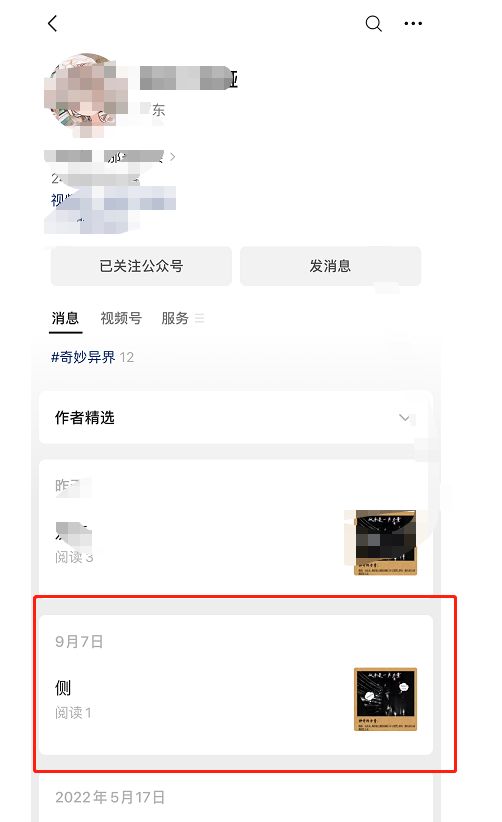Tap the back arrow icon
This screenshot has width=502, height=822.
tap(52, 23)
